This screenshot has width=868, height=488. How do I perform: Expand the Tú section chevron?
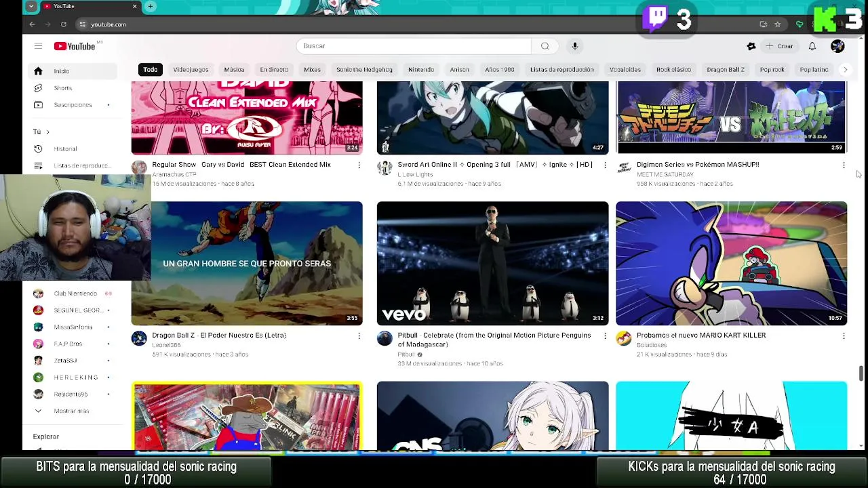coord(47,132)
